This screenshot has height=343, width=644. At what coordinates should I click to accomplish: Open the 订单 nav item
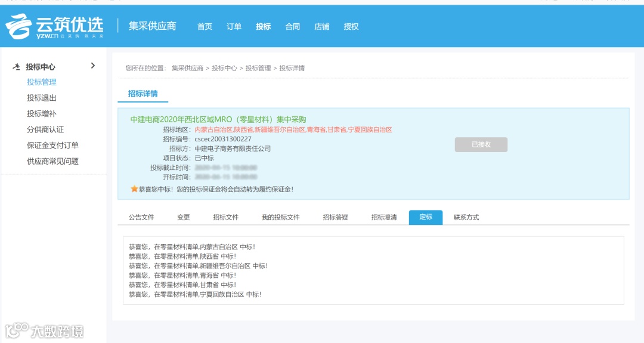234,27
